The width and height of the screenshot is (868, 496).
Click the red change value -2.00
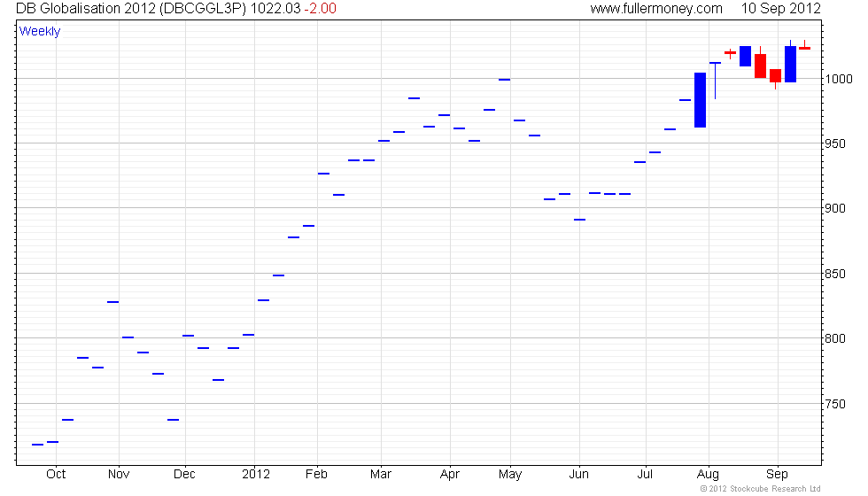320,8
